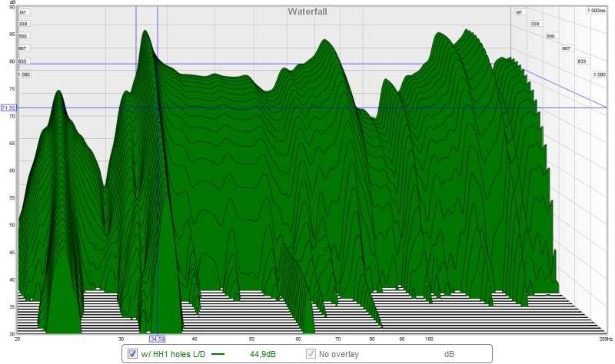Toggle the 'No overlay' checkbox
The image size is (615, 364).
[x=311, y=354]
